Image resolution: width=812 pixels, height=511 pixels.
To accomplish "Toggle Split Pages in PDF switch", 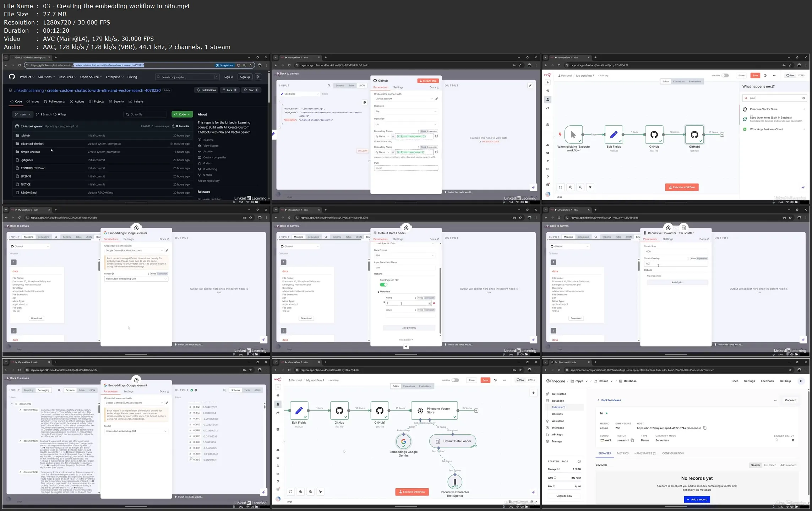I will (383, 284).
